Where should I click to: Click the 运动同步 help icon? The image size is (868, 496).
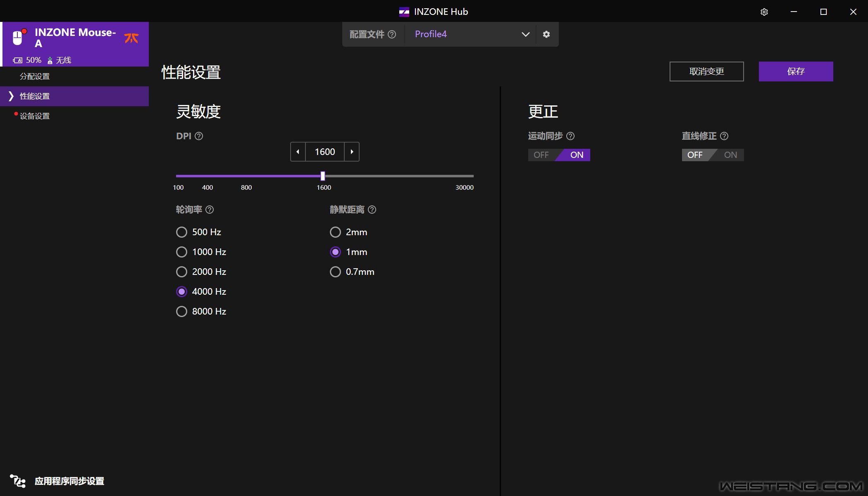tap(570, 136)
